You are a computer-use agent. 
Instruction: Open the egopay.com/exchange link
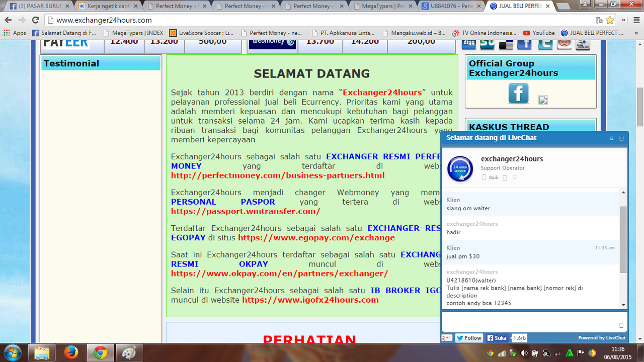click(x=316, y=237)
